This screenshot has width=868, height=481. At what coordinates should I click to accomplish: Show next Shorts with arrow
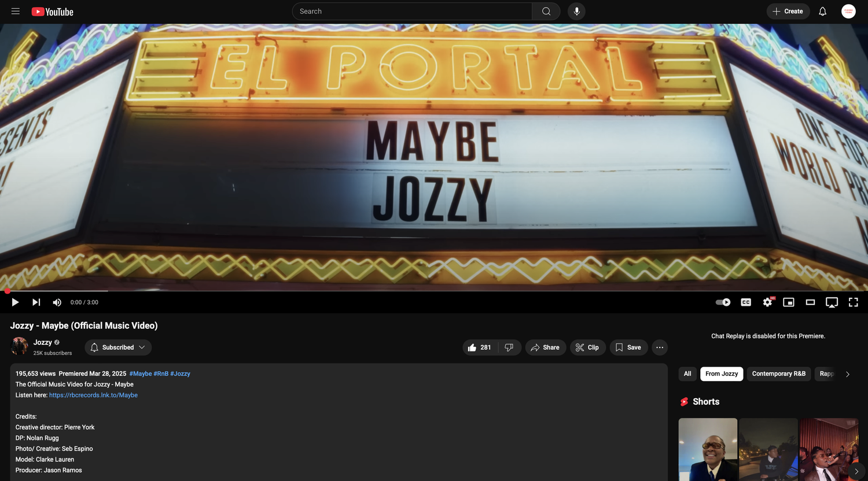(856, 471)
